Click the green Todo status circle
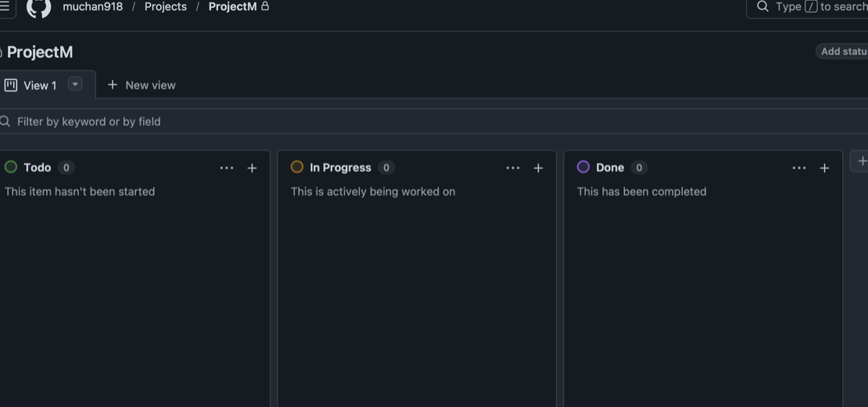The height and width of the screenshot is (407, 868). 10,167
